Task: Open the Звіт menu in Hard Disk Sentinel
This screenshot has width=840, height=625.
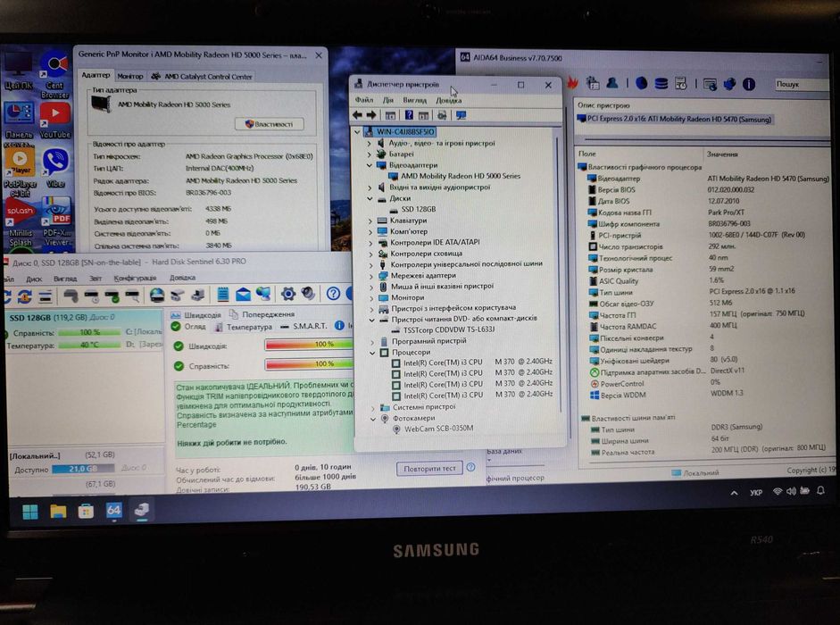Action: click(x=96, y=279)
